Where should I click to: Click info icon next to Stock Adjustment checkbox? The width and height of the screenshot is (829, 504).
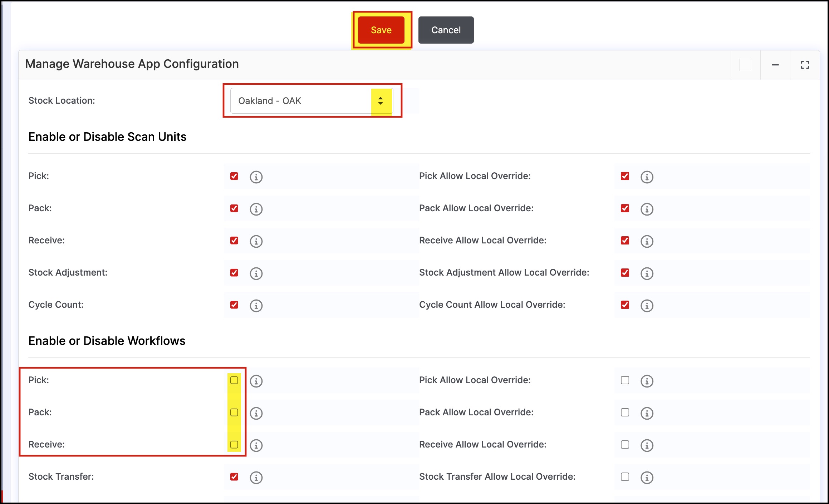[x=256, y=273]
